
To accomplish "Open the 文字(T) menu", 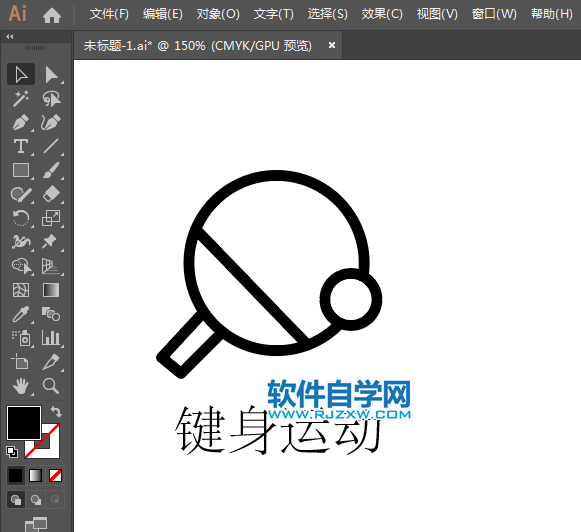I will coord(273,14).
